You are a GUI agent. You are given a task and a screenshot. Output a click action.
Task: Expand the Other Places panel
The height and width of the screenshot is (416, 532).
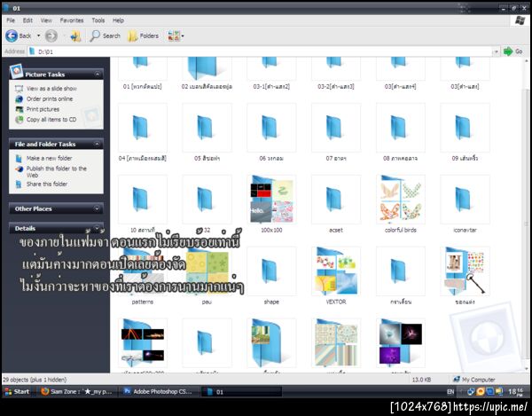pyautogui.click(x=97, y=208)
